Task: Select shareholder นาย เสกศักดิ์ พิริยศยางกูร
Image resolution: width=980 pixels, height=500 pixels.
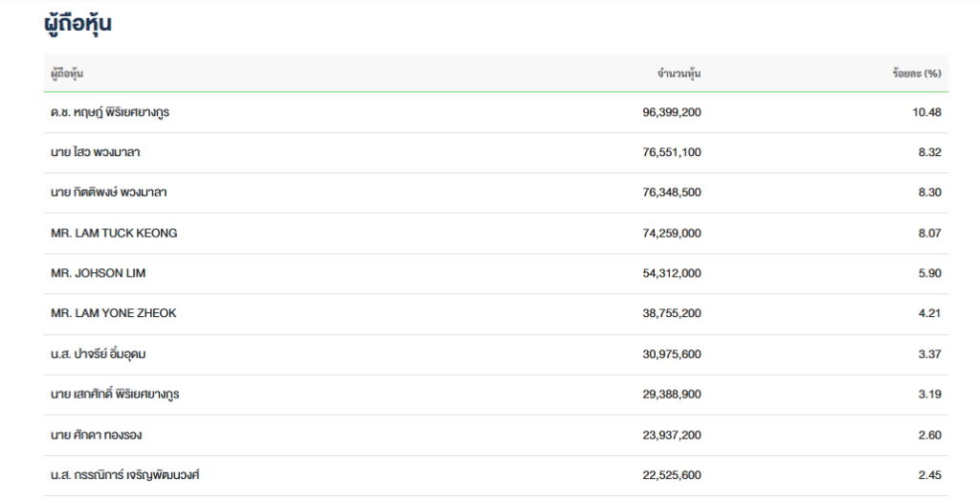Action: point(115,394)
